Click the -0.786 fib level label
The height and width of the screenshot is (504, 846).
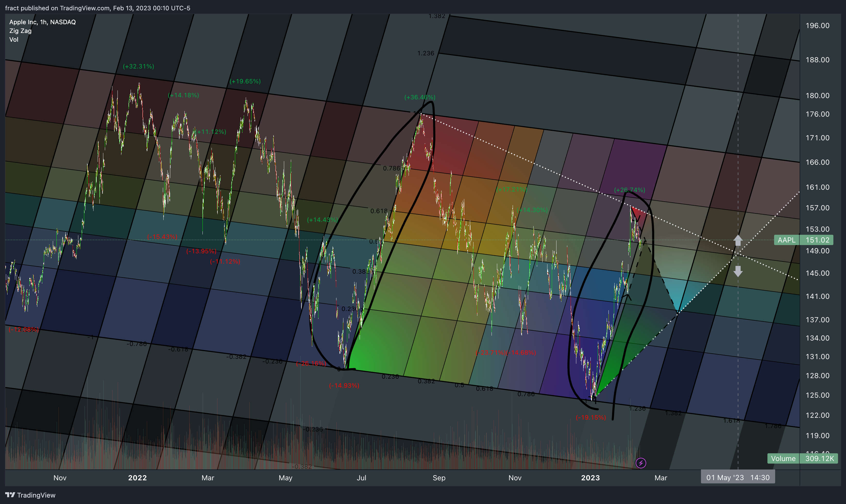(137, 344)
